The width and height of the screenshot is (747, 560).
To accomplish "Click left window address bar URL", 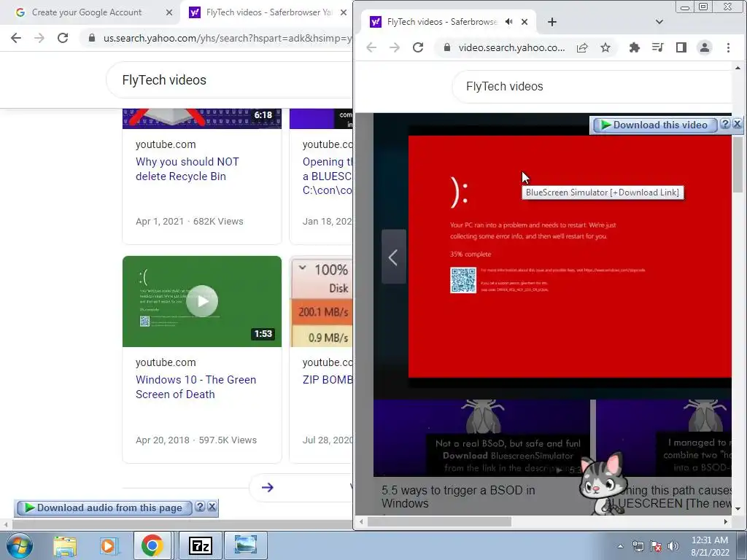I will click(x=228, y=38).
